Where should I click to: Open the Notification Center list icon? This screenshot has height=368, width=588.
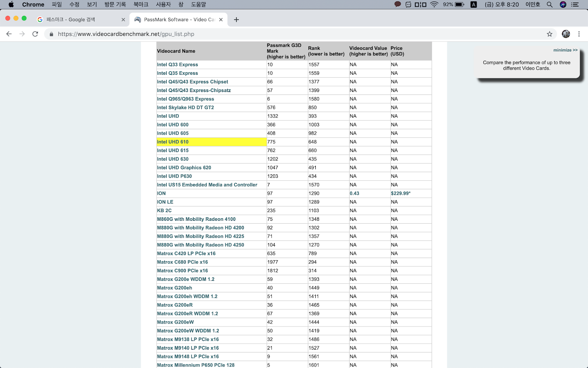click(575, 4)
